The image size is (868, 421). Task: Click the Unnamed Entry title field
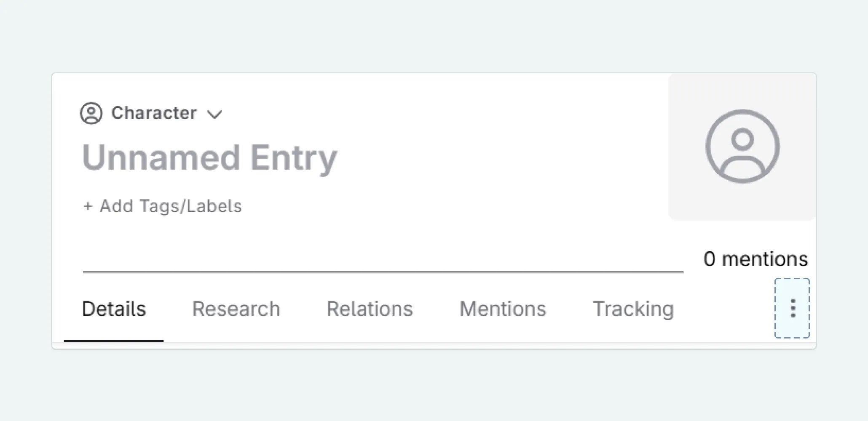(x=209, y=157)
